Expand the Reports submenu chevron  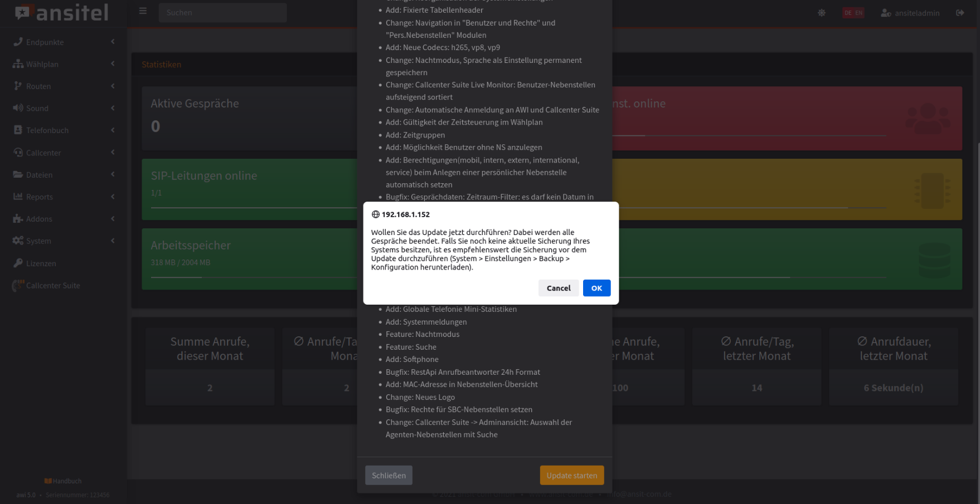(x=113, y=197)
